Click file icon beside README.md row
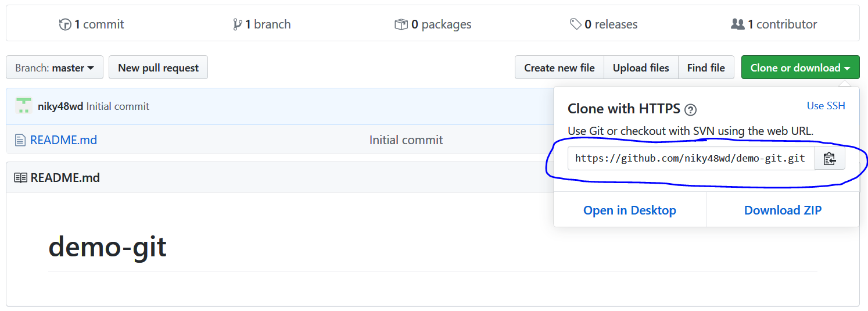The image size is (868, 311). pos(20,140)
